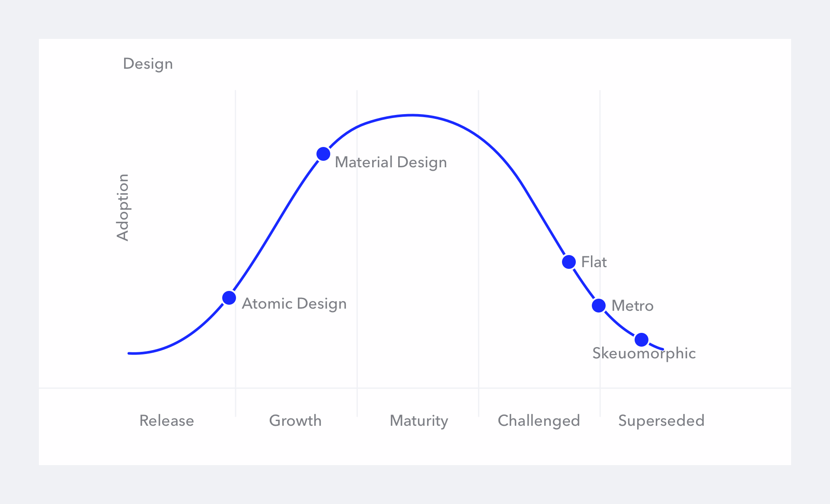Select the Superseded stage label
Viewport: 830px width, 504px height.
click(661, 421)
